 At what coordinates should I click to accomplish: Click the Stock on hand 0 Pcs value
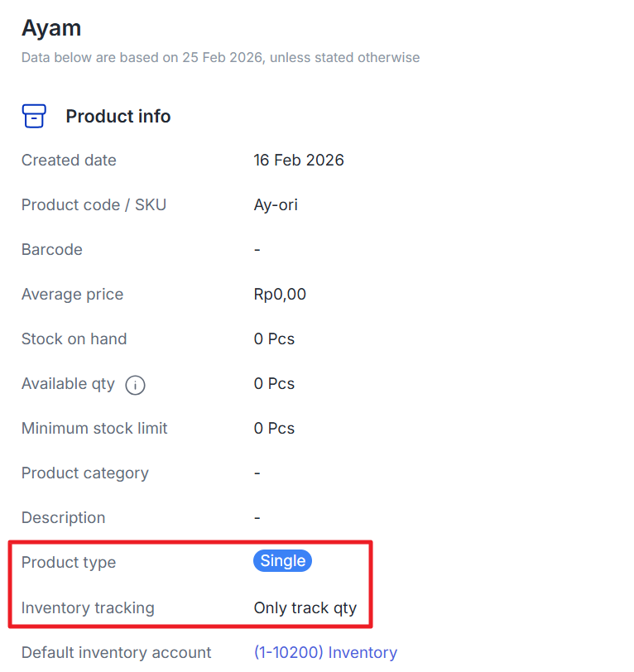coord(274,338)
